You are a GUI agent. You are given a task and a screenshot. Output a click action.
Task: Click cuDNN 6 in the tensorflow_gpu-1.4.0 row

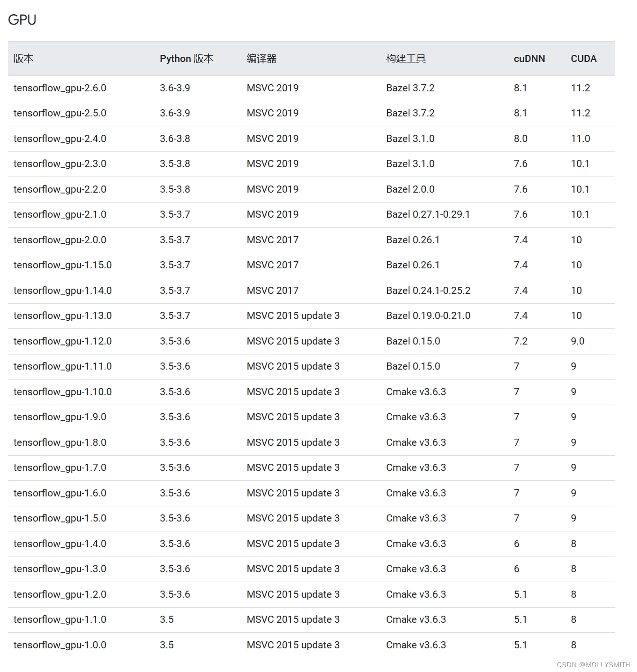517,544
